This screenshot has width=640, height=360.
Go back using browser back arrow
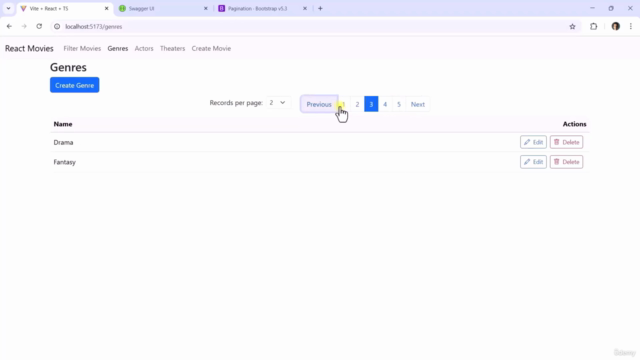pyautogui.click(x=9, y=27)
